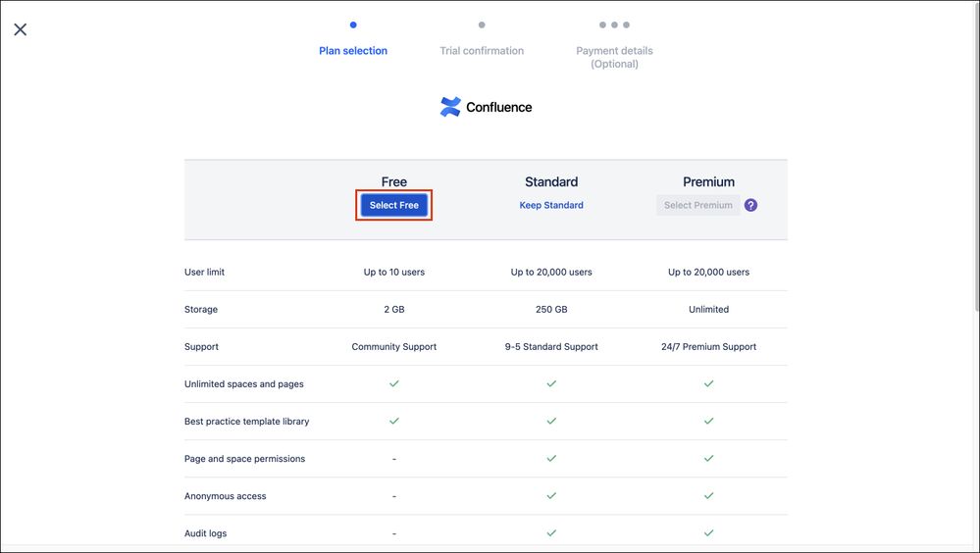Viewport: 980px width, 553px height.
Task: Click the Confluence logo icon
Action: tap(450, 107)
